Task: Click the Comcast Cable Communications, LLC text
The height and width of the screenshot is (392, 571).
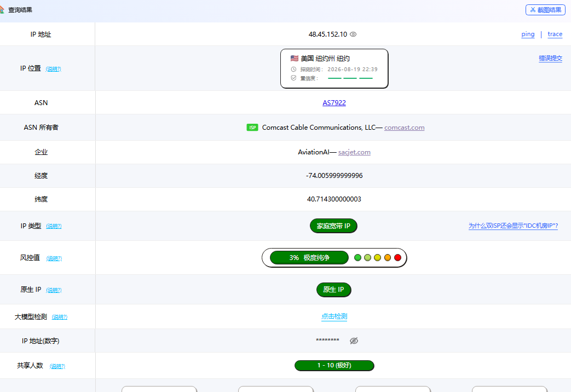Action: tap(319, 128)
